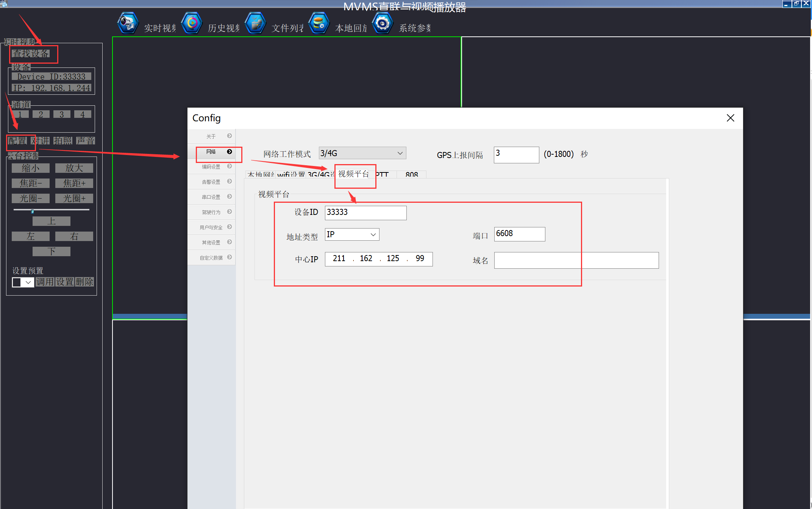Viewport: 812px width, 509px height.
Task: Click the arrow icon beside 告警设置
Action: [x=230, y=182]
